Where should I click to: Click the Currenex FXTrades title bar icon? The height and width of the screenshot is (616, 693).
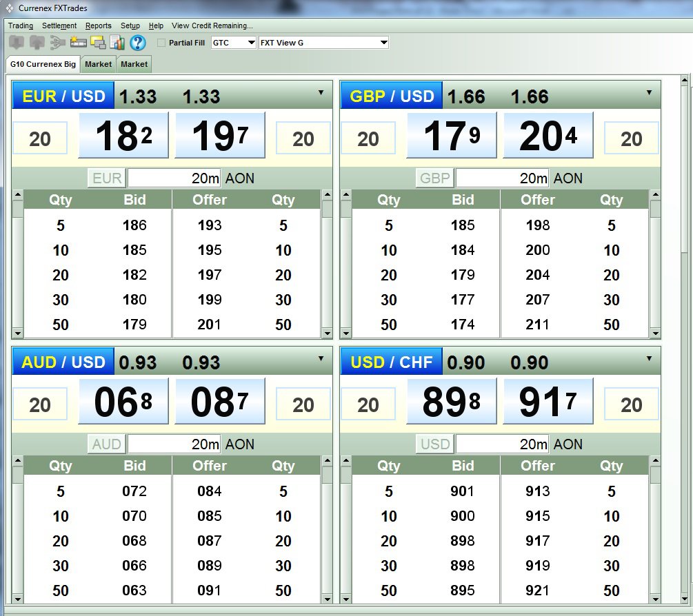[9, 8]
